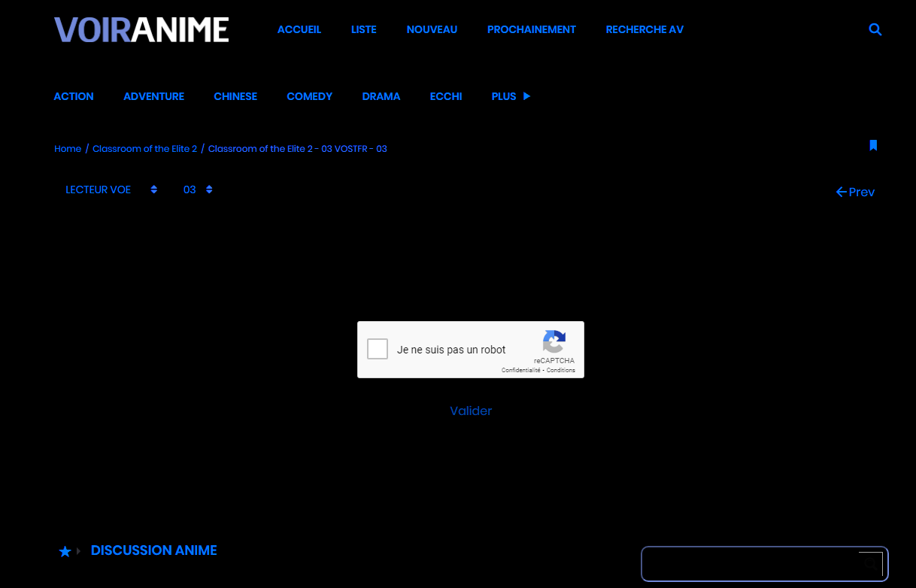Click inside the bottom search input field
916x588 pixels.
point(752,563)
